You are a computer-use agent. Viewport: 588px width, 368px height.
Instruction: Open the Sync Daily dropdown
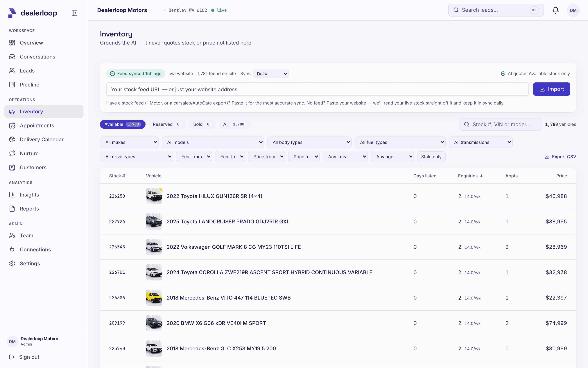[271, 74]
